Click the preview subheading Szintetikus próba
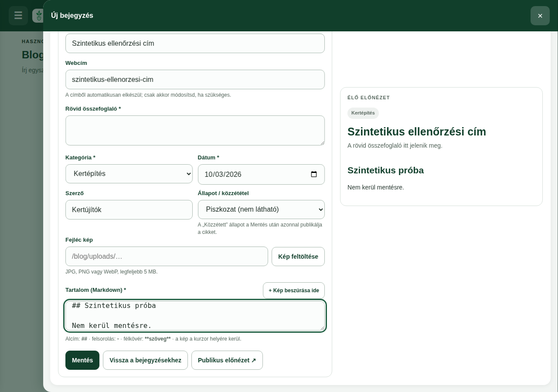The height and width of the screenshot is (392, 558). (x=385, y=170)
